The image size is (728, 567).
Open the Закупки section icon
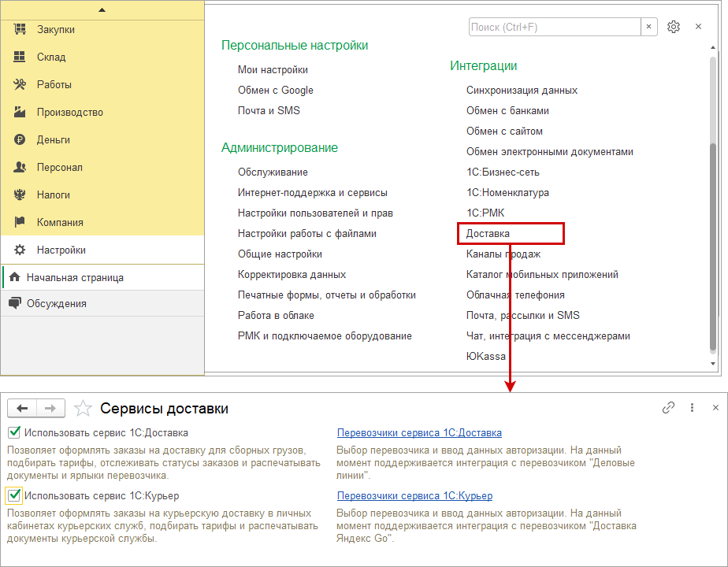20,29
